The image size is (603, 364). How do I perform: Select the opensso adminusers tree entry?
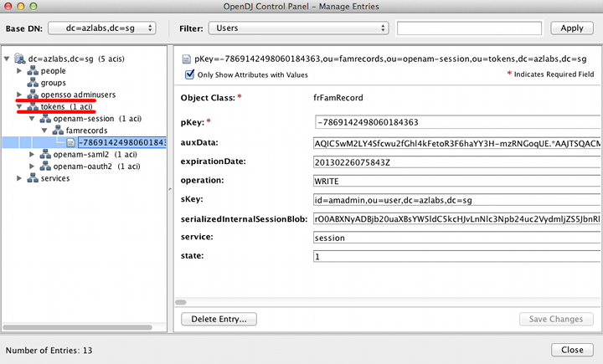pyautogui.click(x=78, y=95)
